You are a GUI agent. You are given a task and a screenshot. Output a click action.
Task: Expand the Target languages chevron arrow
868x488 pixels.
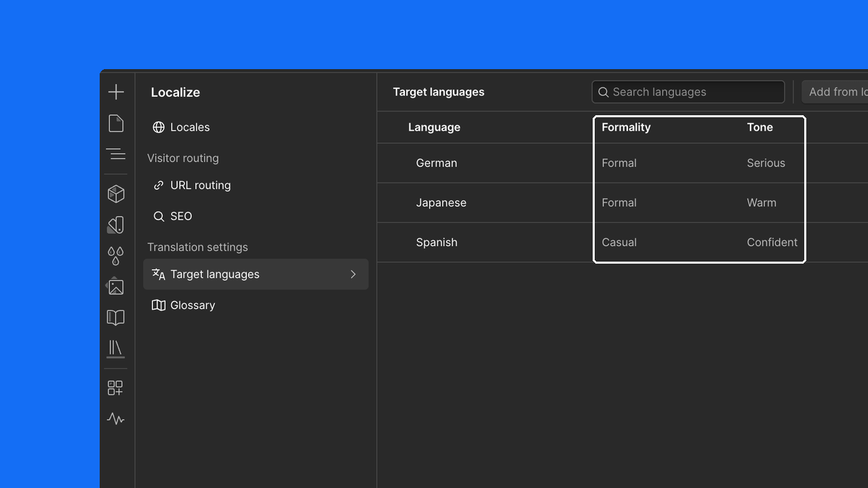tap(353, 274)
